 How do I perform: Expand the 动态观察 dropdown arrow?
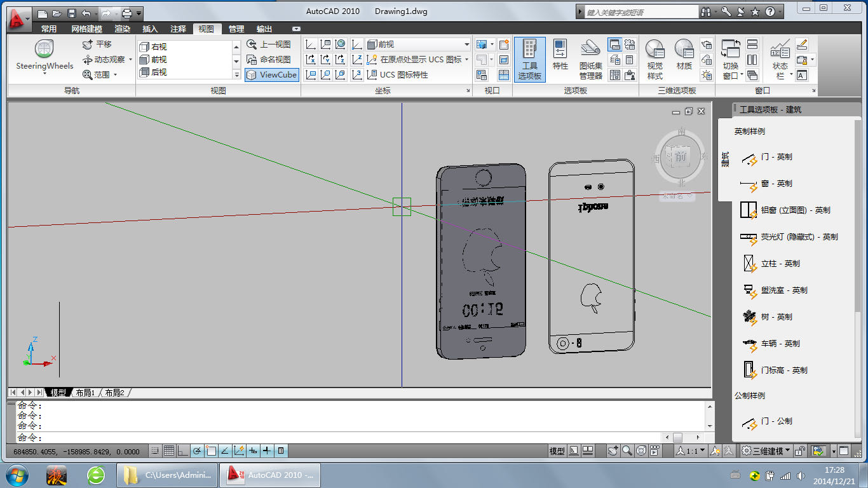pos(131,60)
